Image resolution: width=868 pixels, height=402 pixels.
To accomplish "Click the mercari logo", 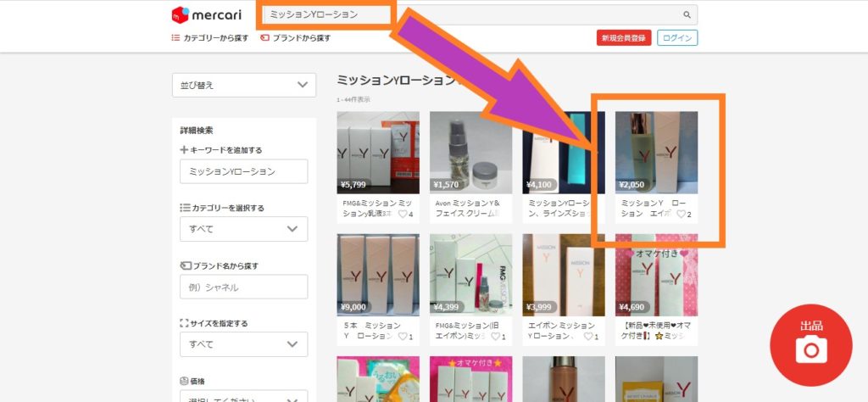I will click(x=207, y=15).
